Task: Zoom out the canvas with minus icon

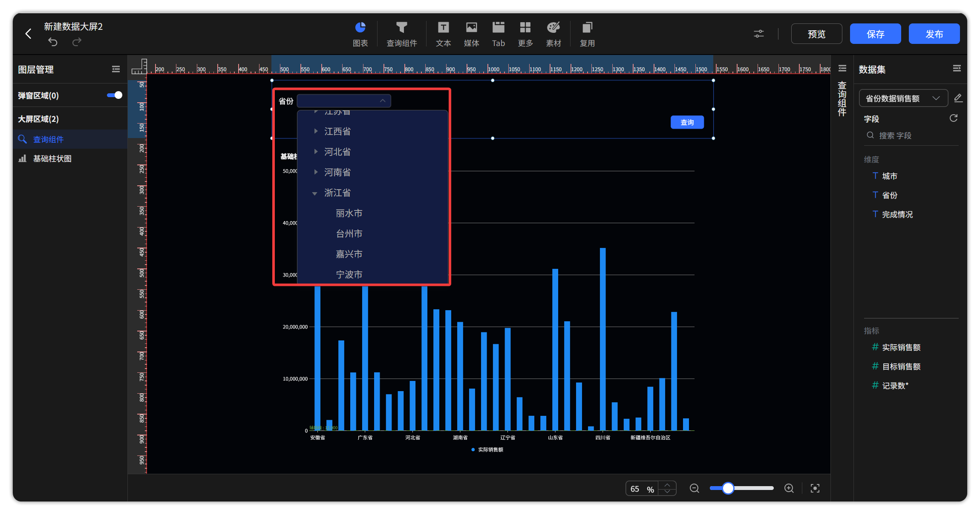Action: (x=695, y=488)
